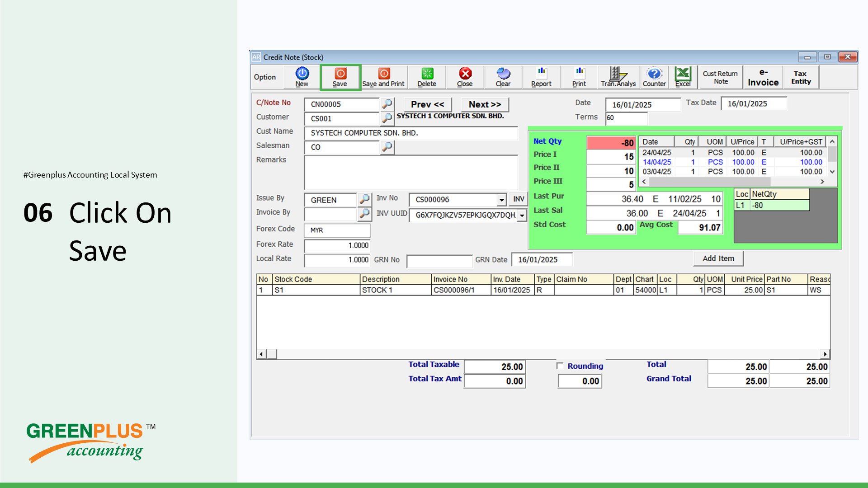This screenshot has width=868, height=488.
Task: Expand the Inv No dropdown arrow
Action: (x=501, y=200)
